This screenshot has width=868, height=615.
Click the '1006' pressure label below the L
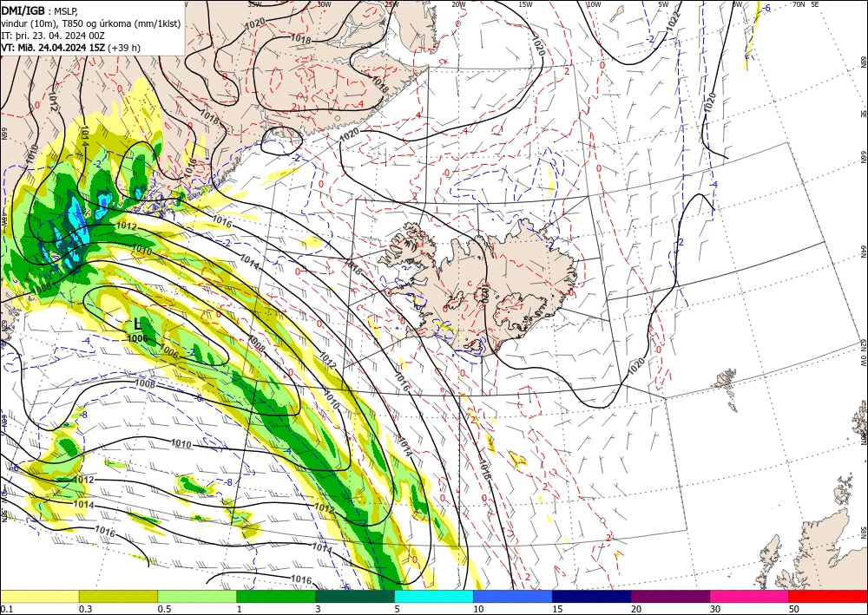click(x=137, y=338)
